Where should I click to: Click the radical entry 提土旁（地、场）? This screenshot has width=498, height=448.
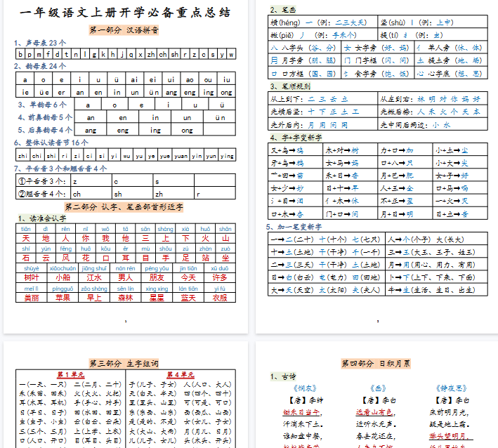pyautogui.click(x=450, y=60)
